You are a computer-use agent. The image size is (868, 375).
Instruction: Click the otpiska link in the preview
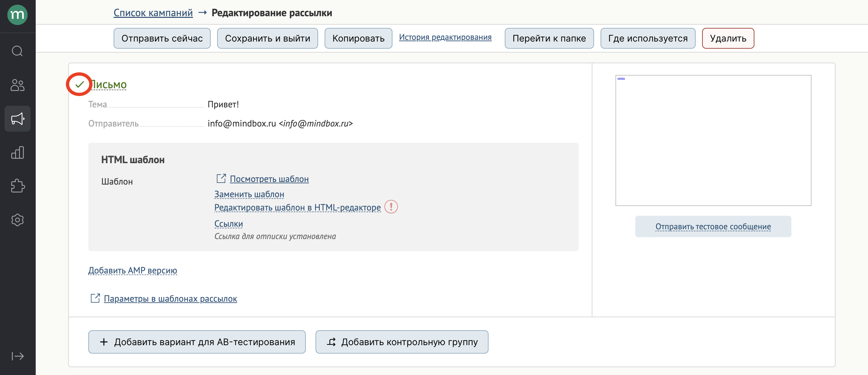pyautogui.click(x=621, y=79)
